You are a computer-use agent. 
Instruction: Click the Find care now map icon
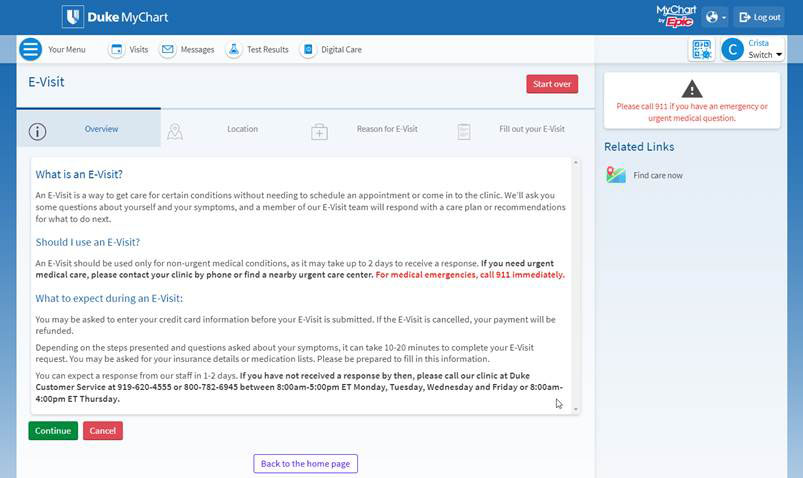(x=616, y=175)
